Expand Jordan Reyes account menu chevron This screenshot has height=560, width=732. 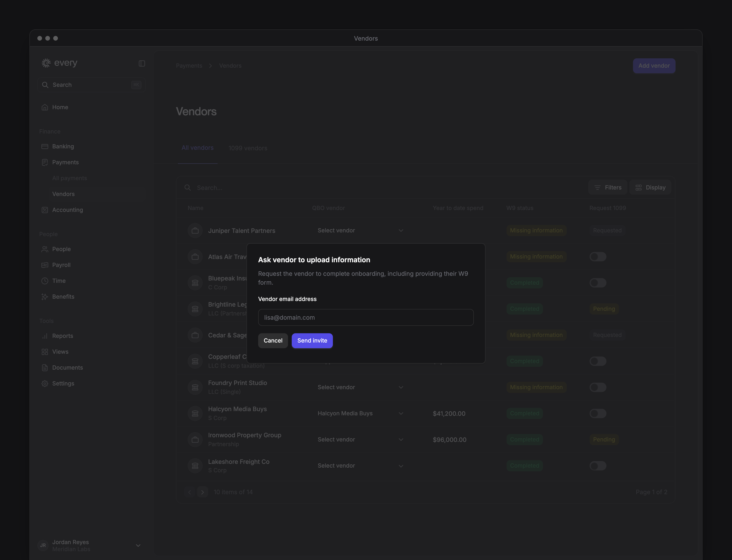pos(138,546)
